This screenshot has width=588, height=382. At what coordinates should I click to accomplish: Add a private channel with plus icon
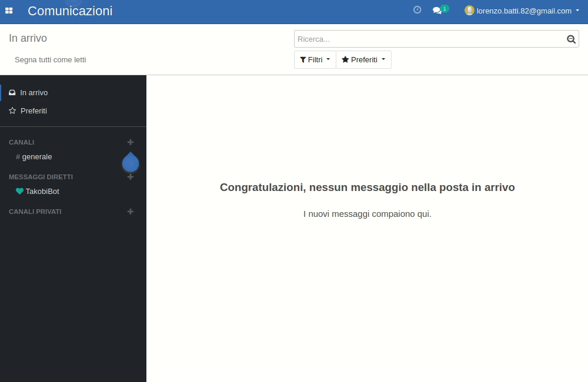coord(131,212)
